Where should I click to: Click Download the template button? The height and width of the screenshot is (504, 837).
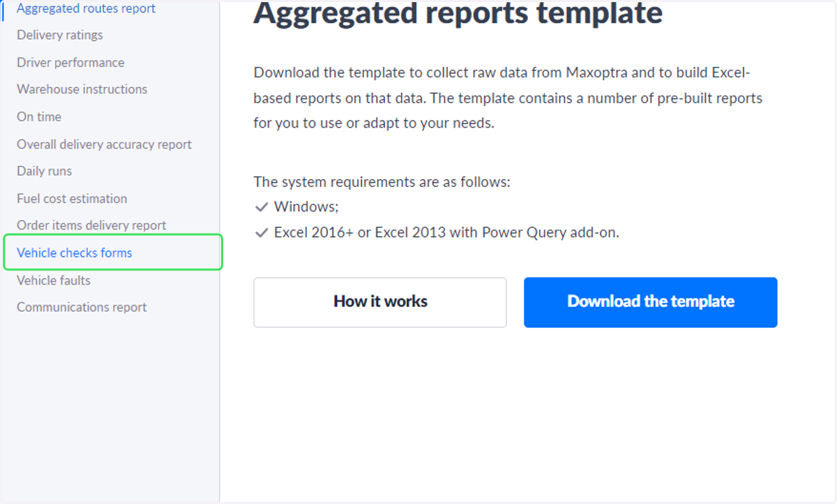651,302
